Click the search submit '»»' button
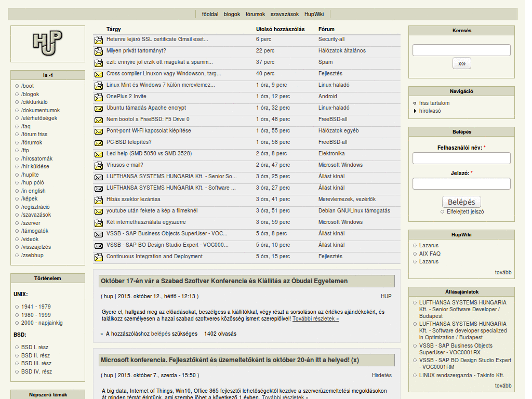Screen dimensions: 532x399 point(461,63)
